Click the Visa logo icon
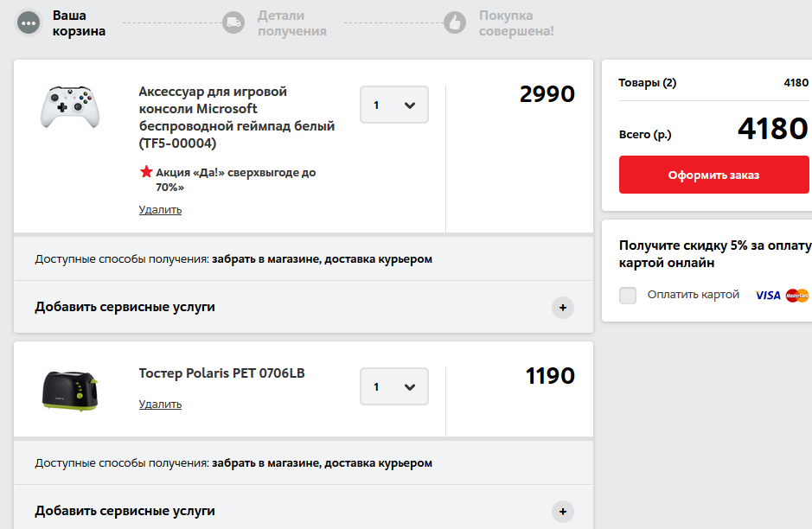This screenshot has height=529, width=812. [768, 295]
